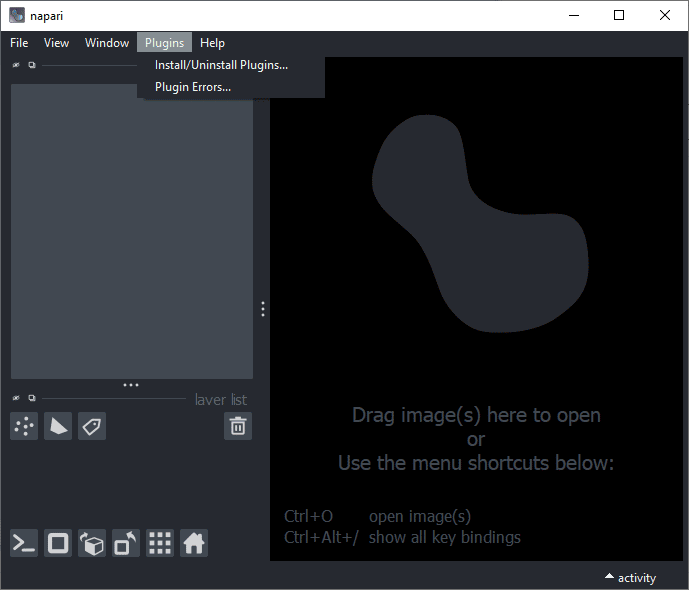Viewport: 689px width, 590px height.
Task: Open the File menu
Action: click(x=19, y=43)
